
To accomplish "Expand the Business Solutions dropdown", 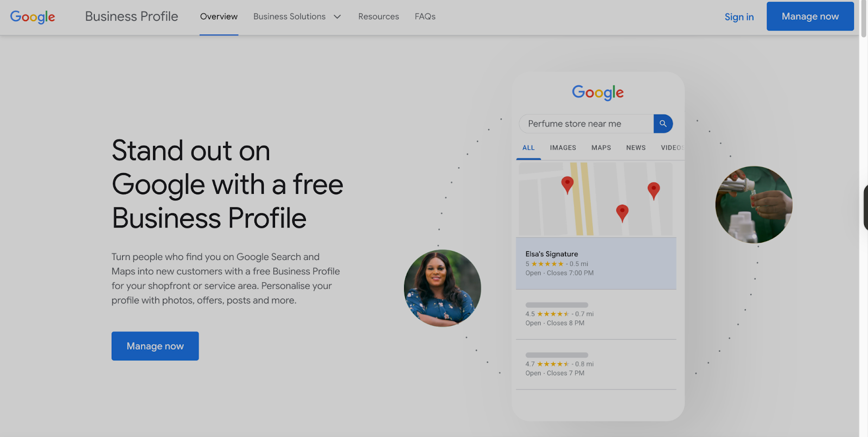I will tap(297, 17).
